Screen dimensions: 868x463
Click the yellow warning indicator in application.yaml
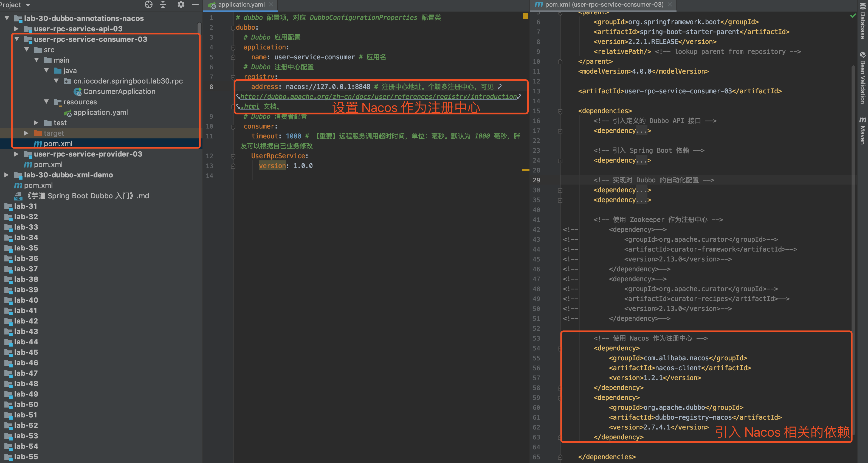click(x=525, y=16)
